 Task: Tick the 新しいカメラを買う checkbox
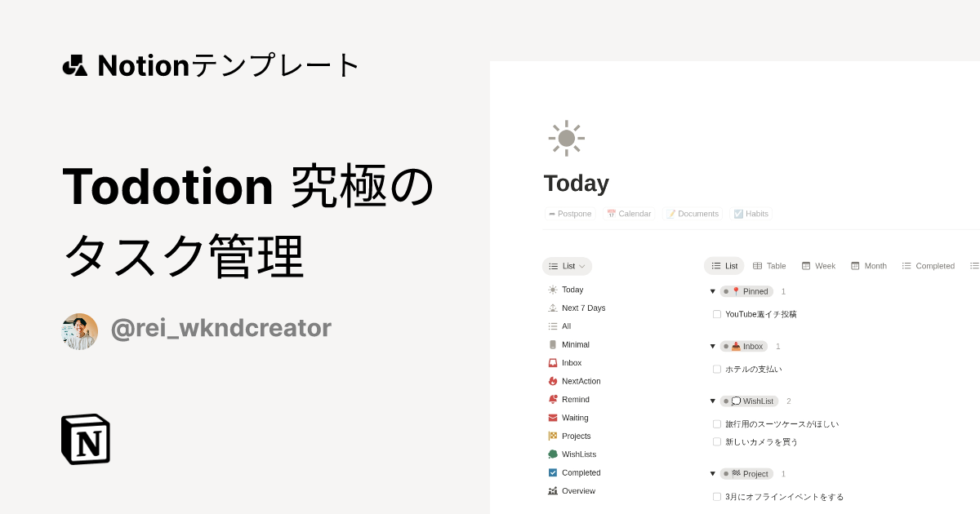[x=717, y=441]
